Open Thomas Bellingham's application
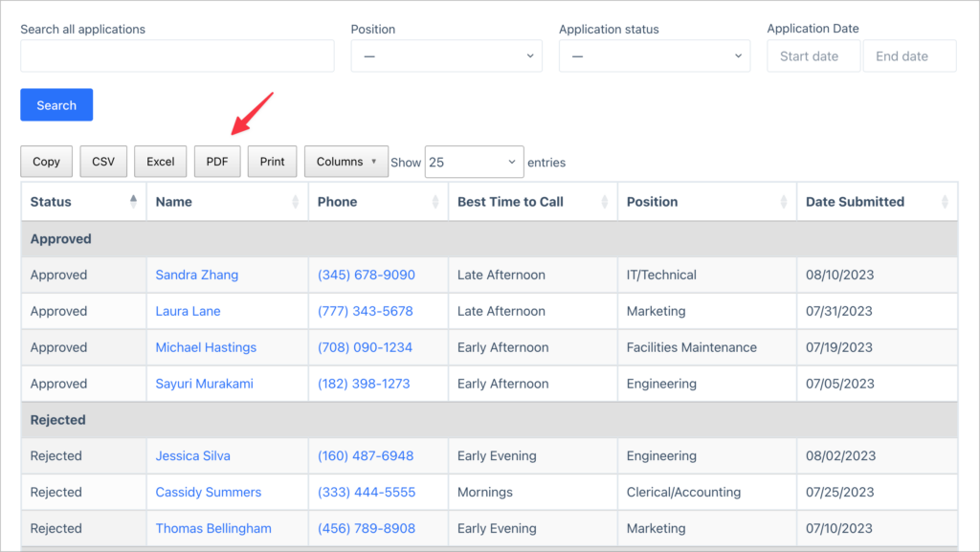980x552 pixels. click(x=213, y=528)
